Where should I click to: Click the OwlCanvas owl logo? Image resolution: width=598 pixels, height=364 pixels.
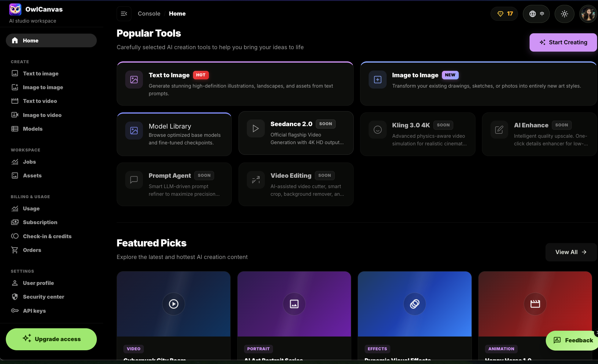click(x=15, y=9)
